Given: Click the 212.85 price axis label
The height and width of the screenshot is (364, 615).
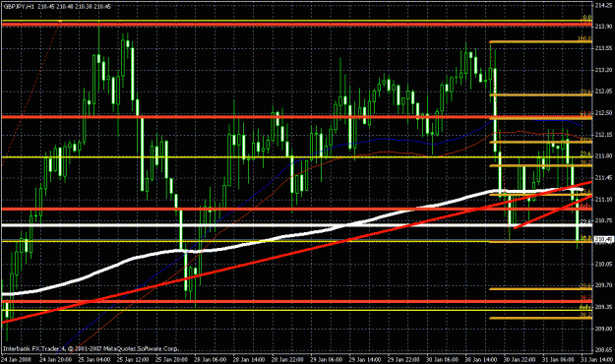Looking at the screenshot, I should [x=603, y=91].
